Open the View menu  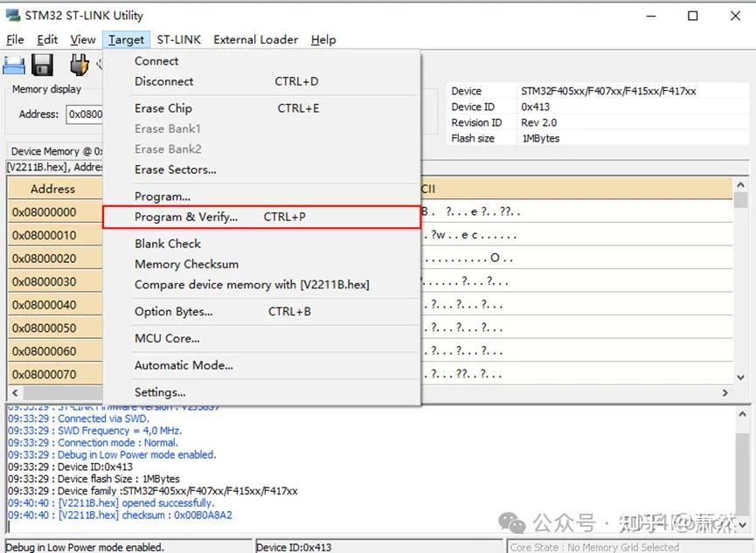point(82,39)
